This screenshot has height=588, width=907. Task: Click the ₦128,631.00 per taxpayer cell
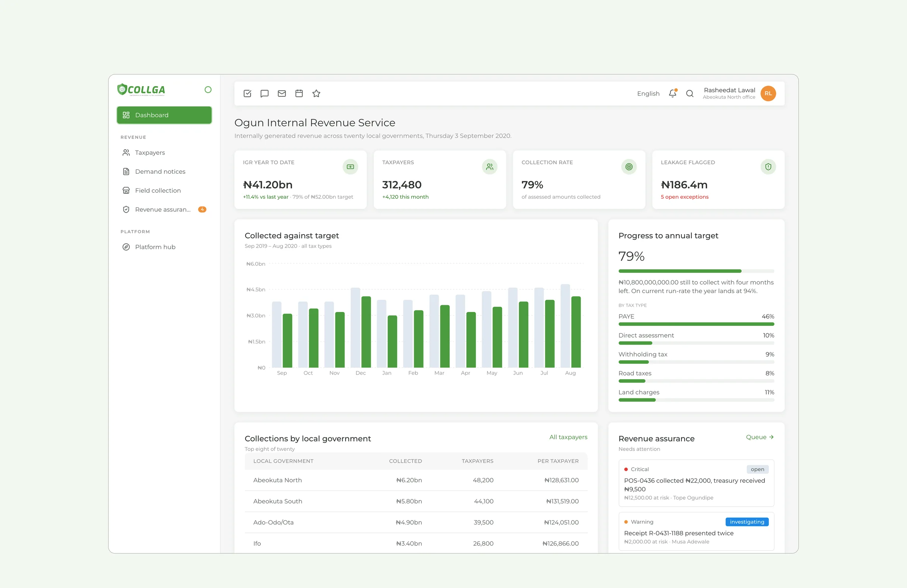tap(561, 480)
